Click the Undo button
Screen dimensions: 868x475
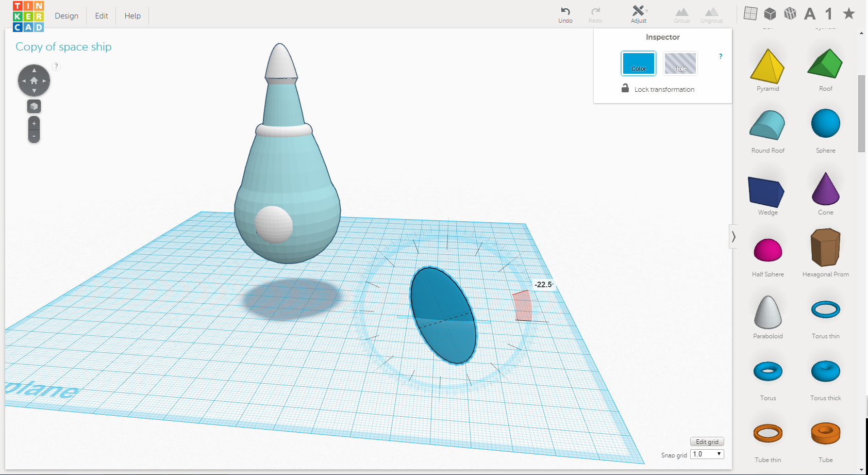pos(565,14)
